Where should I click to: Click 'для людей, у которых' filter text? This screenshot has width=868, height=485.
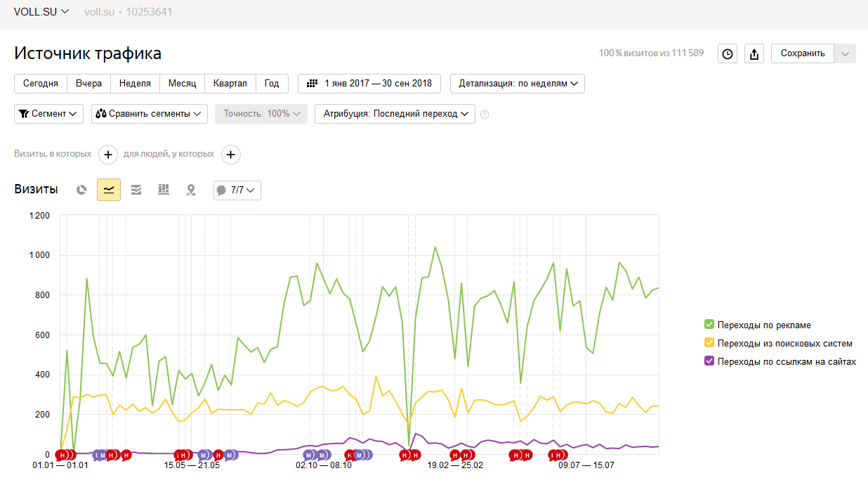click(x=169, y=154)
